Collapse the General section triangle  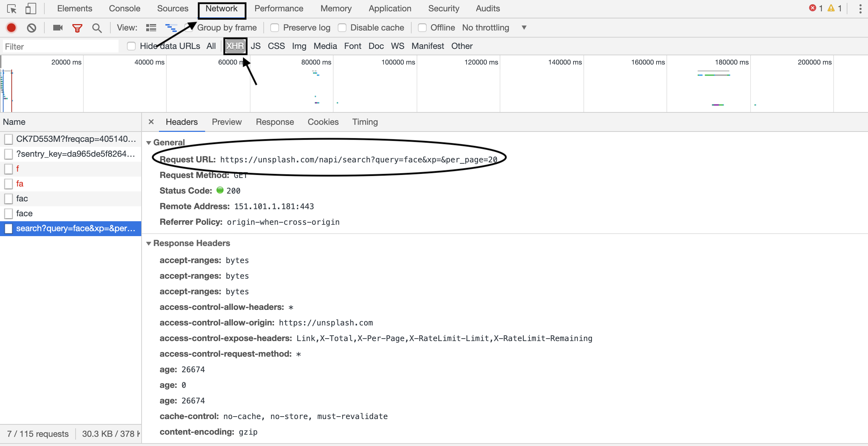point(149,143)
